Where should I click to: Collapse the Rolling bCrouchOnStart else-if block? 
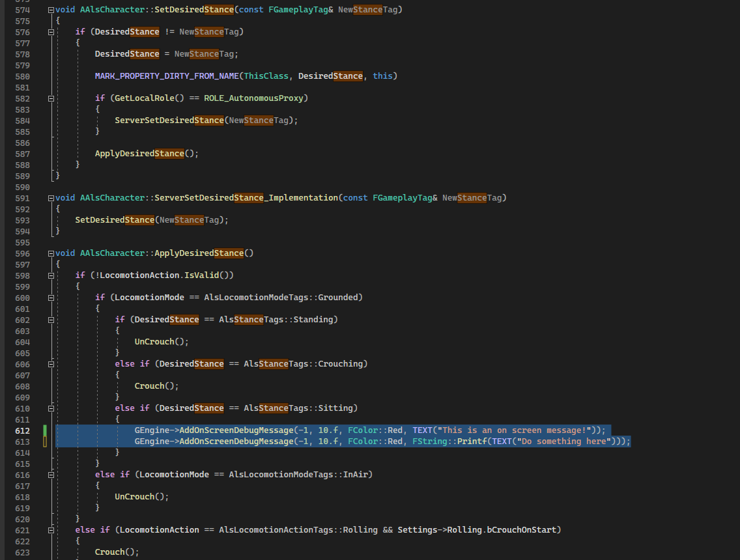coord(50,529)
